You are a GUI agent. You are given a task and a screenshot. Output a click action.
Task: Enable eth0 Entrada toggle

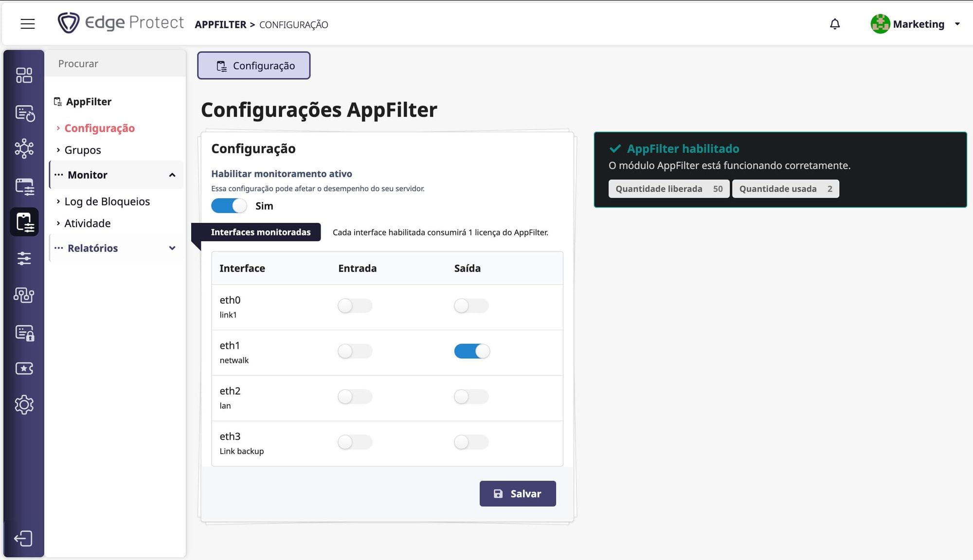click(x=355, y=306)
